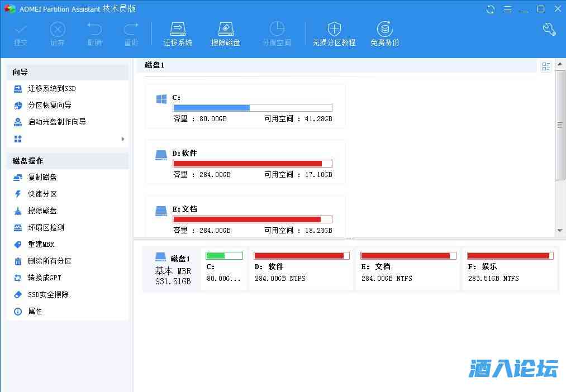This screenshot has height=392, width=566.
Task: Click the 擦除磁盘 toolbar icon
Action: (x=225, y=35)
